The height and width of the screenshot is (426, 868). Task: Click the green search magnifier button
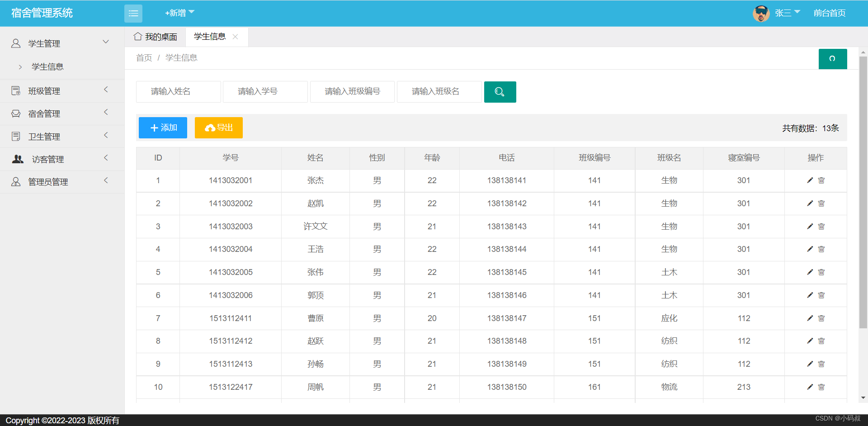coord(500,92)
